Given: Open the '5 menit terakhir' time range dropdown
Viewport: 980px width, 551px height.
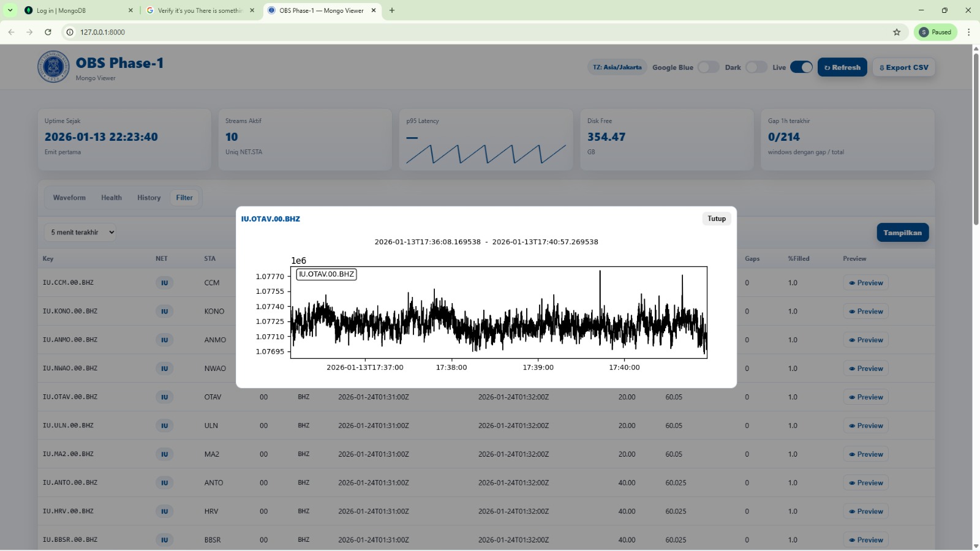Looking at the screenshot, I should tap(80, 233).
